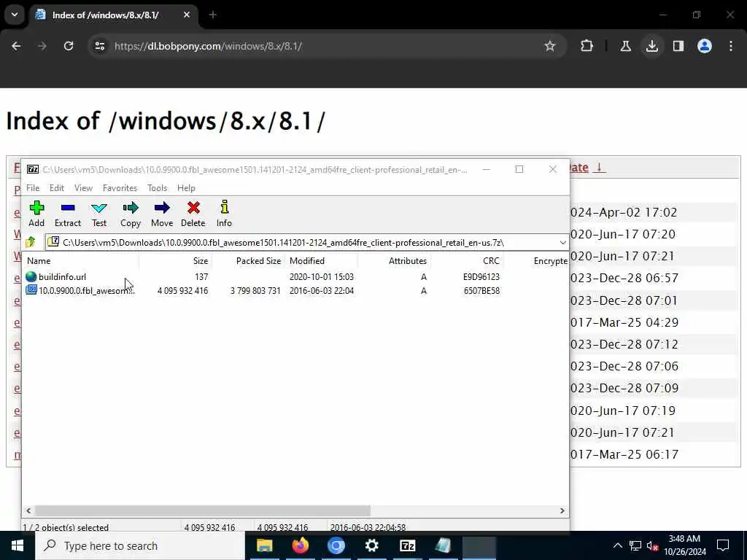Click the muted volume tray icon

click(x=652, y=545)
